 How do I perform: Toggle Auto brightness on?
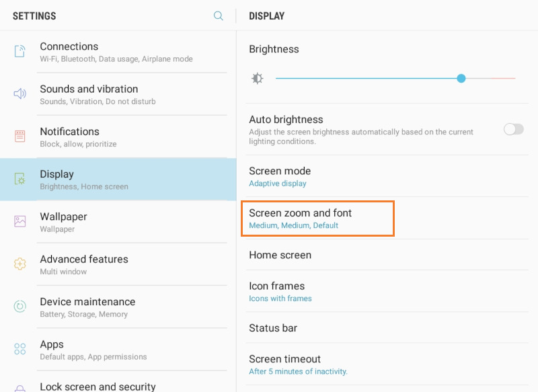(x=513, y=129)
